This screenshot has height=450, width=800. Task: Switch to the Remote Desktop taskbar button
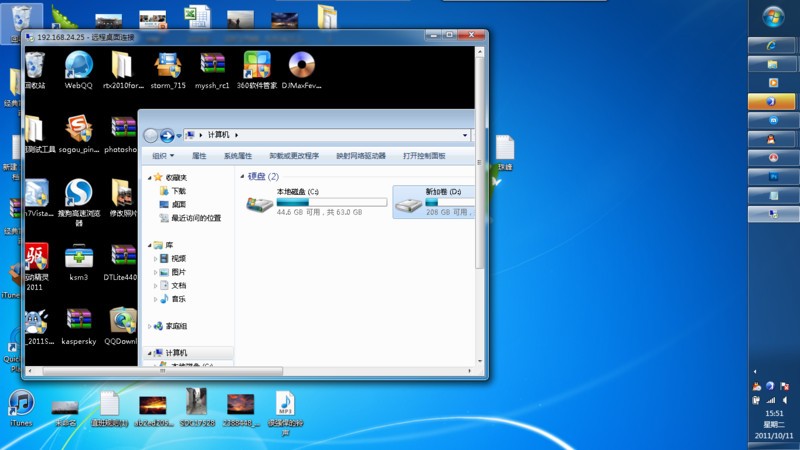pyautogui.click(x=771, y=214)
